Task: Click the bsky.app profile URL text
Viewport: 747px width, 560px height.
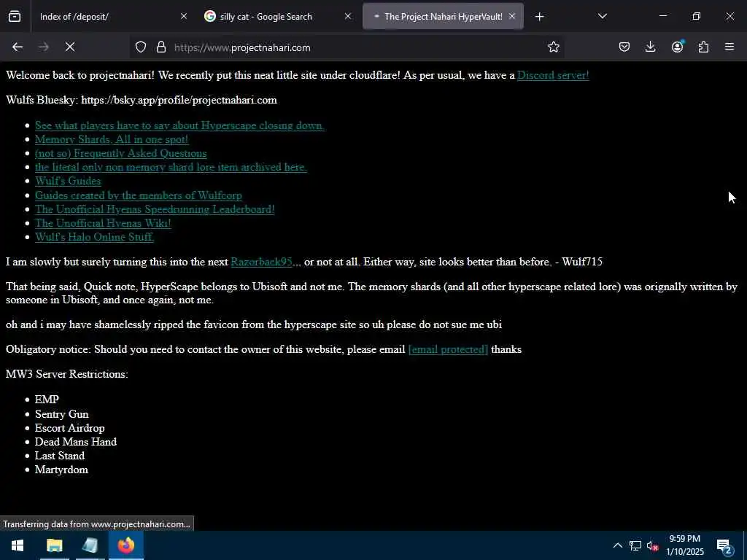Action: 179,100
